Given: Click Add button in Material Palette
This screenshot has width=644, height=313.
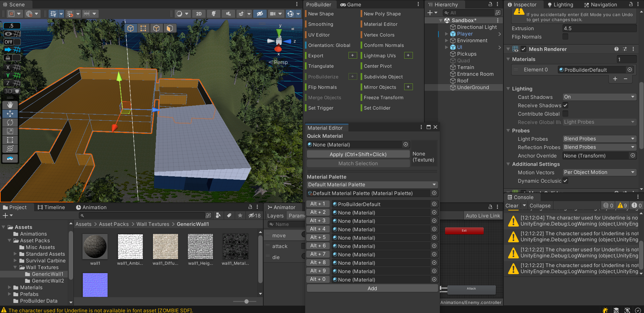Looking at the screenshot, I should 372,288.
